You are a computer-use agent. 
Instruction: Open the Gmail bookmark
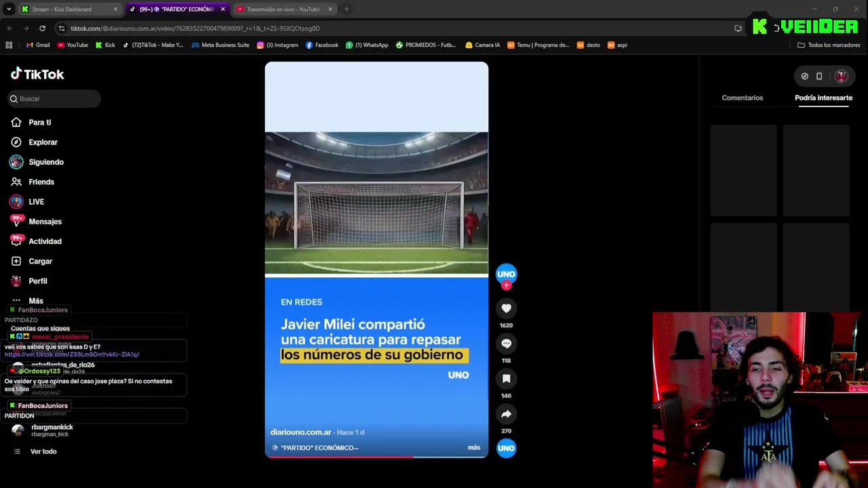37,45
